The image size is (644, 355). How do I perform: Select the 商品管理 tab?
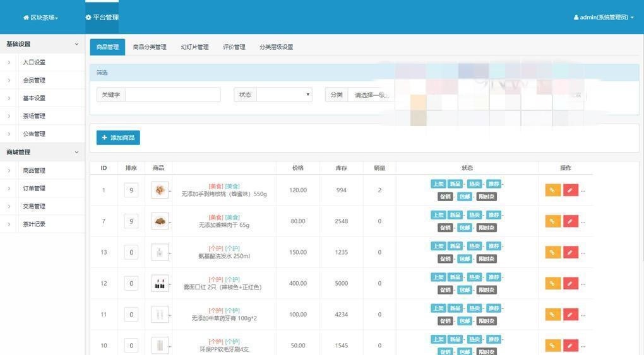coord(107,47)
